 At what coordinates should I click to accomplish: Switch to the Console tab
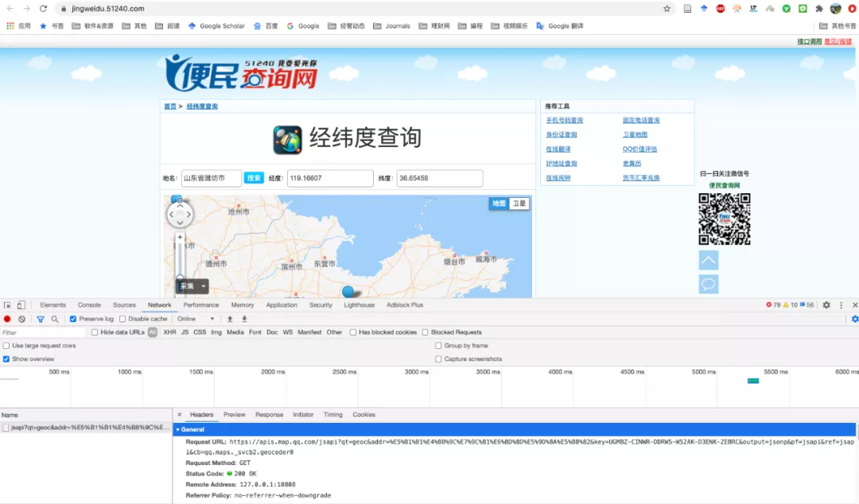pyautogui.click(x=89, y=305)
